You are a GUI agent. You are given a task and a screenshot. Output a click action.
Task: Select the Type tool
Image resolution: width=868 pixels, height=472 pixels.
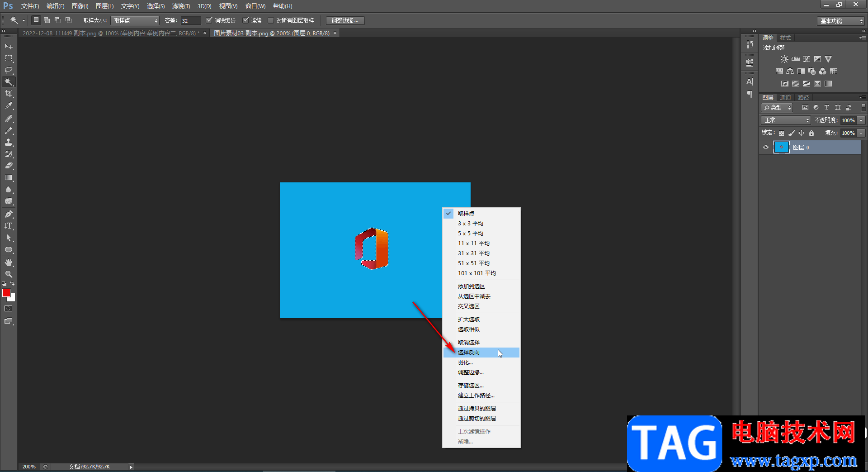tap(9, 225)
